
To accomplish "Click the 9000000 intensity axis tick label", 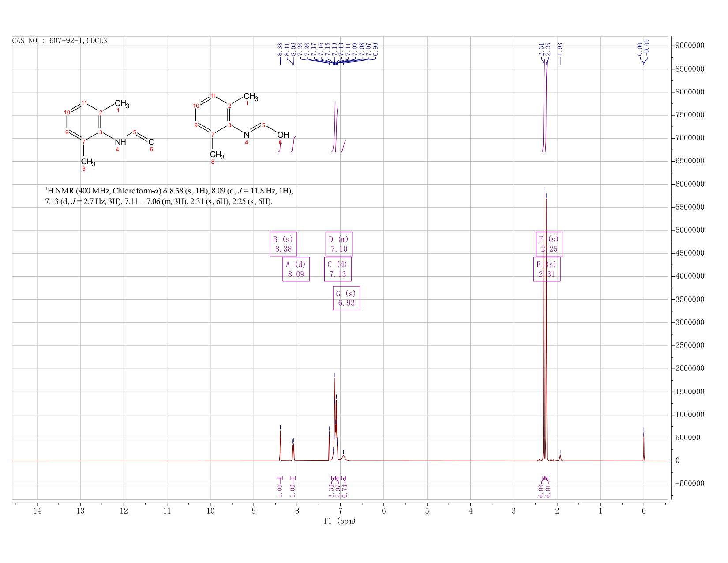I will pos(689,46).
